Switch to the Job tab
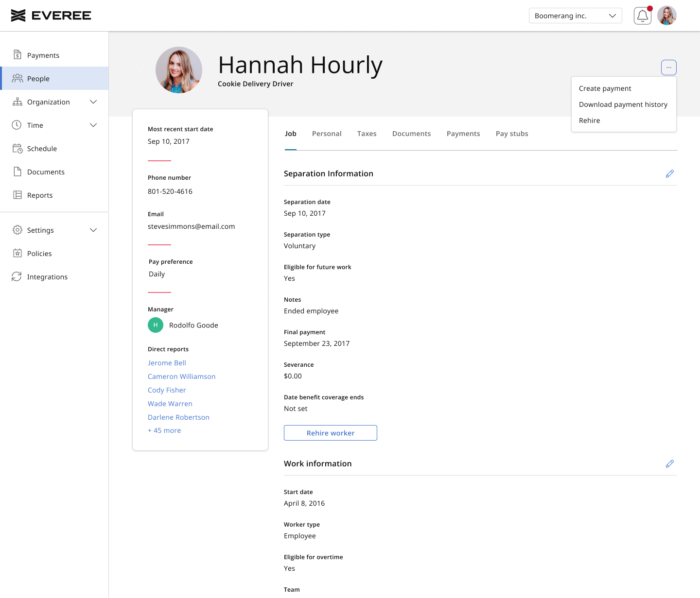Screen dimensions: 700x598 (291, 134)
